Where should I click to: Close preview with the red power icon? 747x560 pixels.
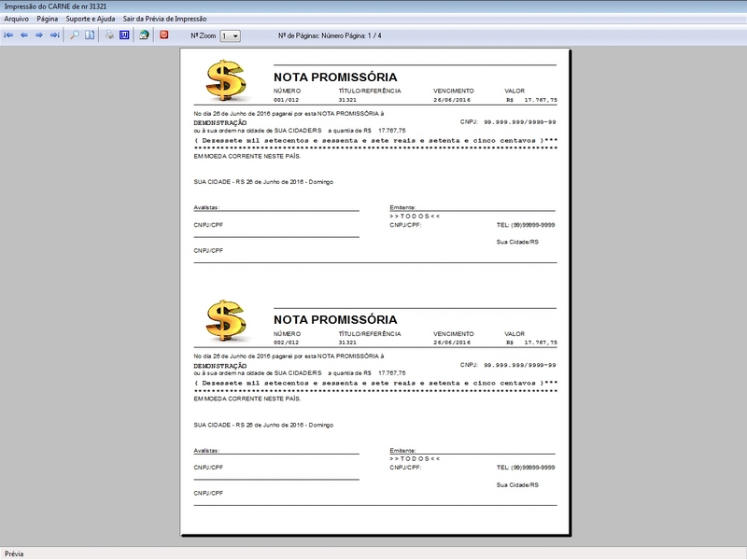pos(164,35)
